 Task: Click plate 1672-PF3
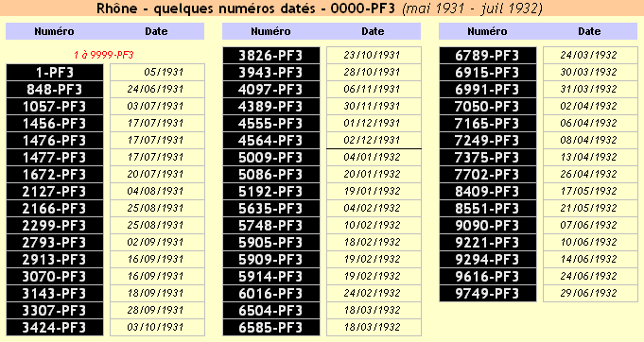[55, 175]
